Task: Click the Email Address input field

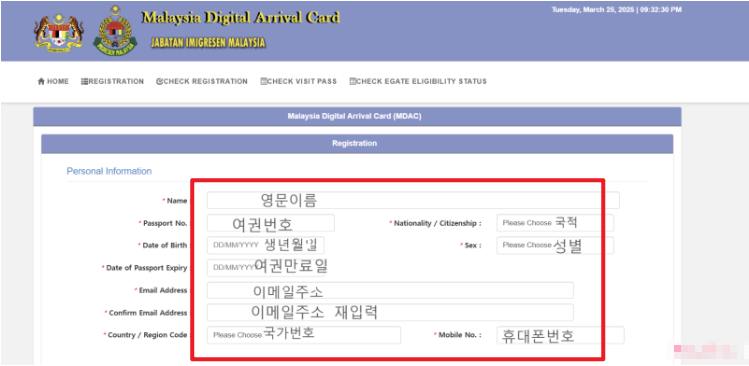Action: tap(390, 291)
